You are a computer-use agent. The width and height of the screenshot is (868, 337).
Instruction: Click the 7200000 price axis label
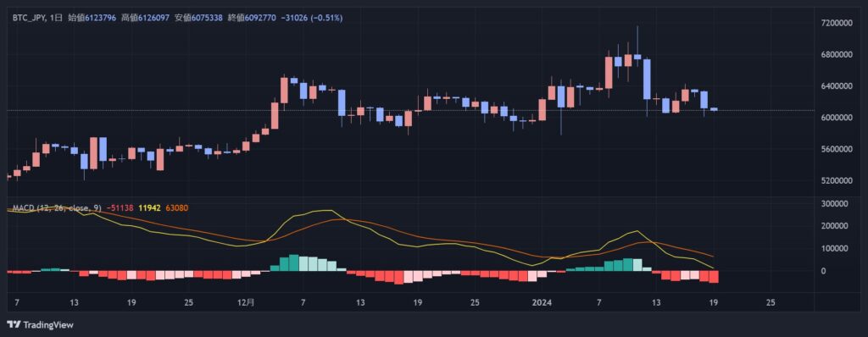tap(837, 23)
